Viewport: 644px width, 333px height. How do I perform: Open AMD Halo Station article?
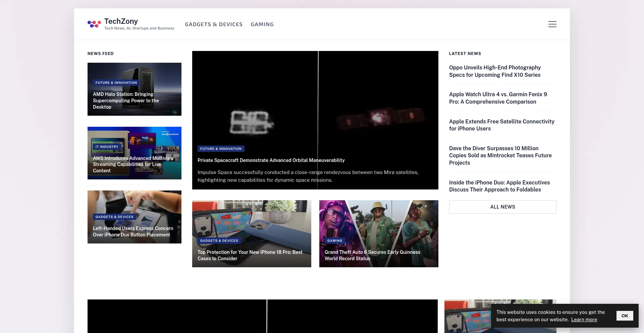(x=126, y=101)
